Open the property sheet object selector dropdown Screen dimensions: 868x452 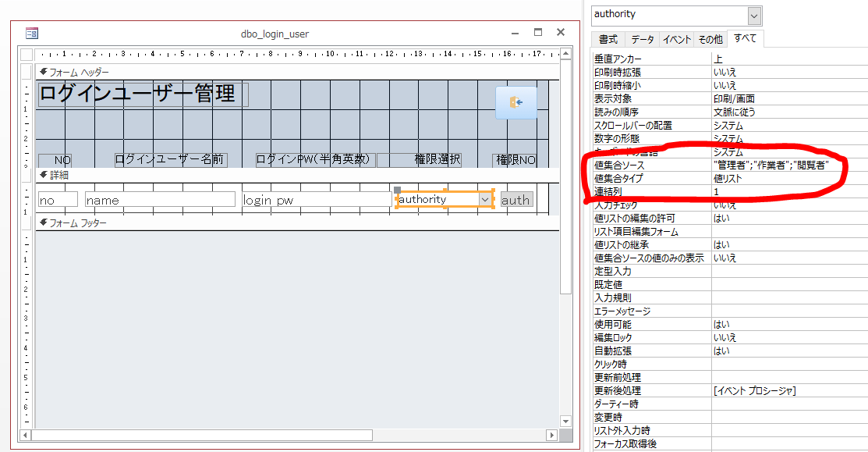click(754, 16)
